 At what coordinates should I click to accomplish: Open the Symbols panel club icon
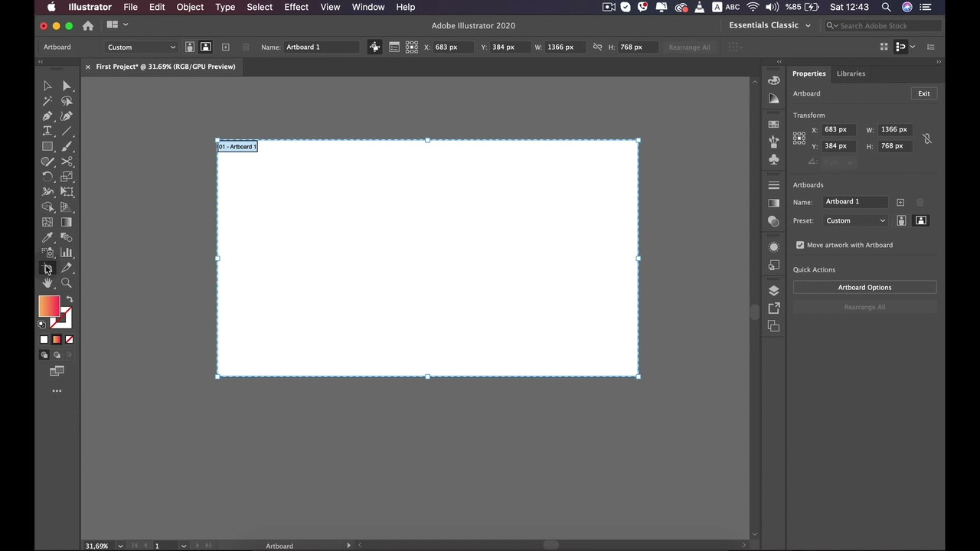click(x=774, y=159)
